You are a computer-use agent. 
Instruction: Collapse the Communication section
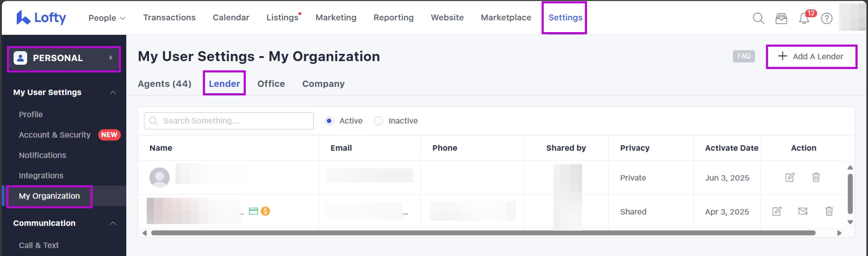click(113, 223)
